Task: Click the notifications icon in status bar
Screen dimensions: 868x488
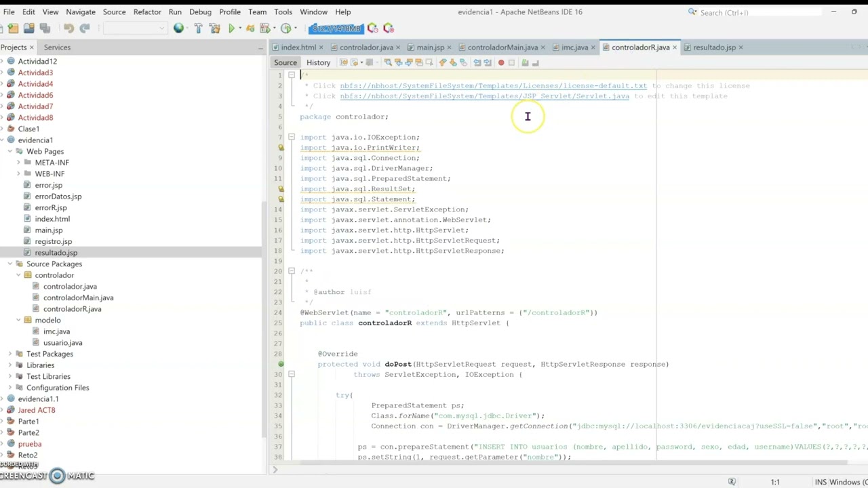Action: click(732, 482)
